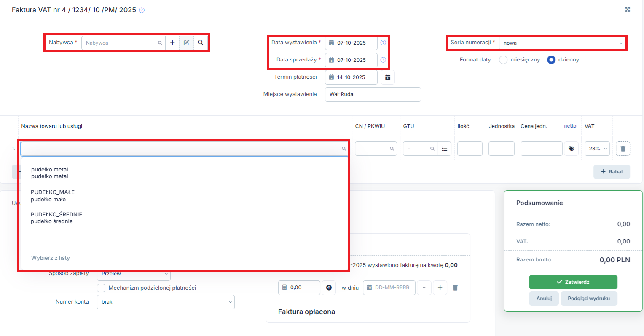Click the fullscreen expand icon at top right

[627, 9]
